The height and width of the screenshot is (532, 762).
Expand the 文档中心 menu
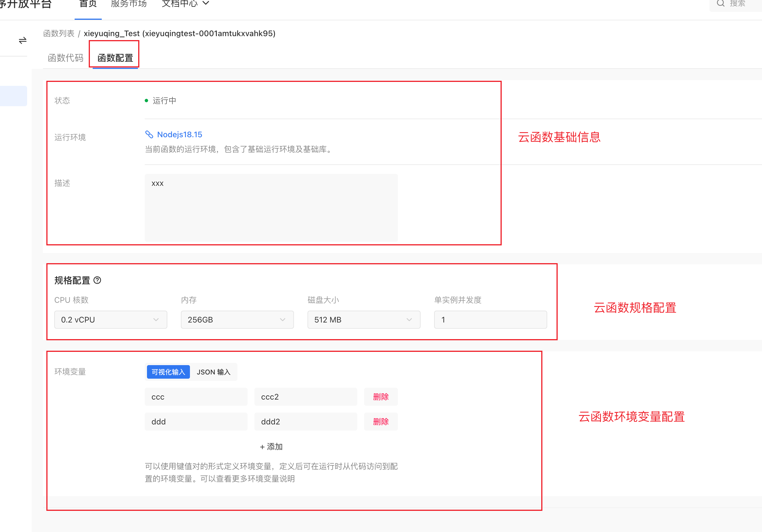click(185, 3)
